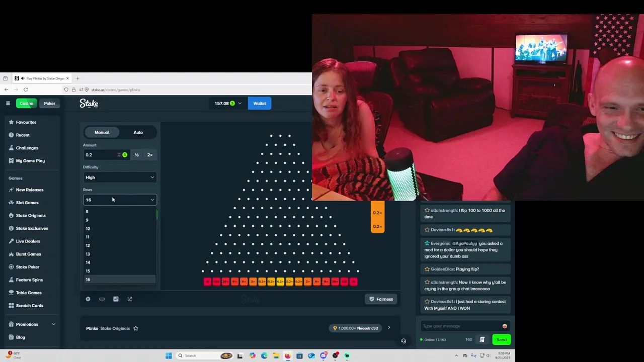Click the site padlock icon

point(73,89)
